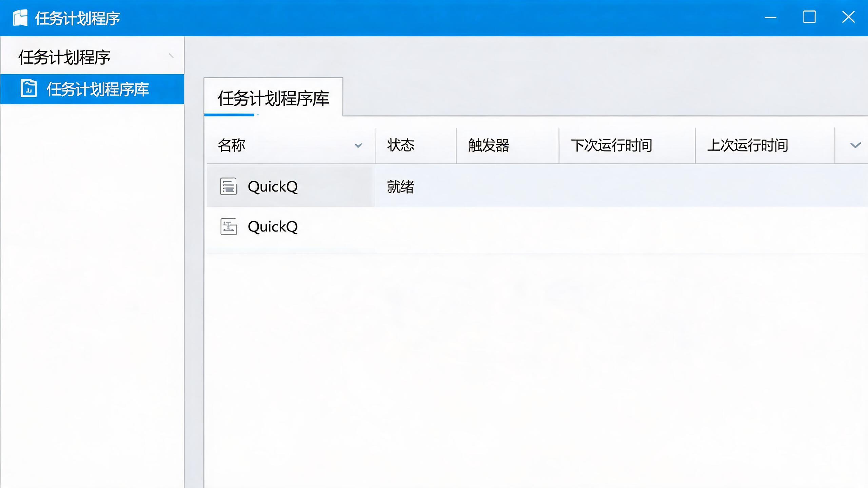This screenshot has width=868, height=488.
Task: Select the QuickQ task name that has no status
Action: point(273,226)
